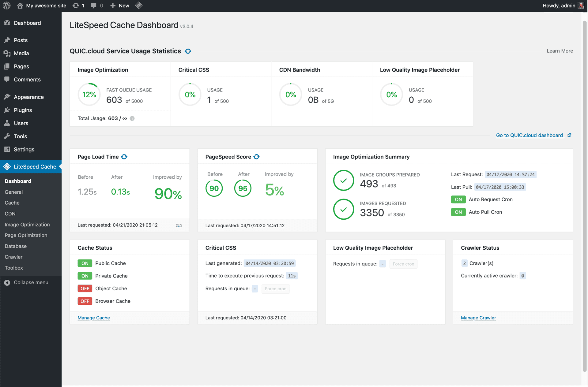Image resolution: width=588 pixels, height=387 pixels.
Task: Click the LiteSpeed Cache dashboard icon
Action: click(7, 166)
